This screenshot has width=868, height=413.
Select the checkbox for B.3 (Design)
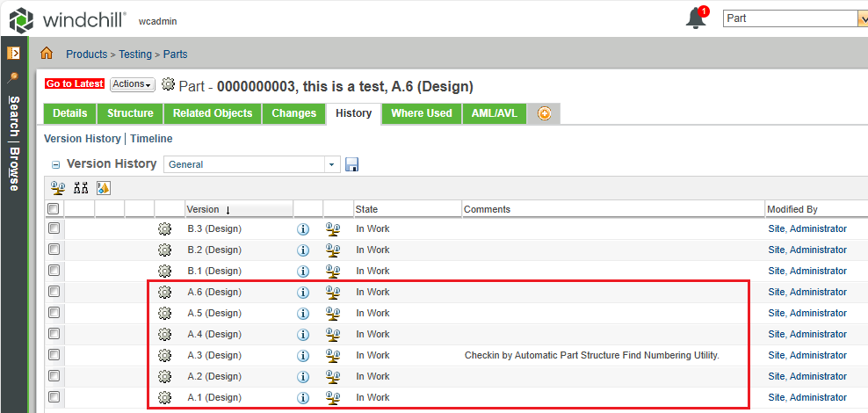pyautogui.click(x=54, y=228)
